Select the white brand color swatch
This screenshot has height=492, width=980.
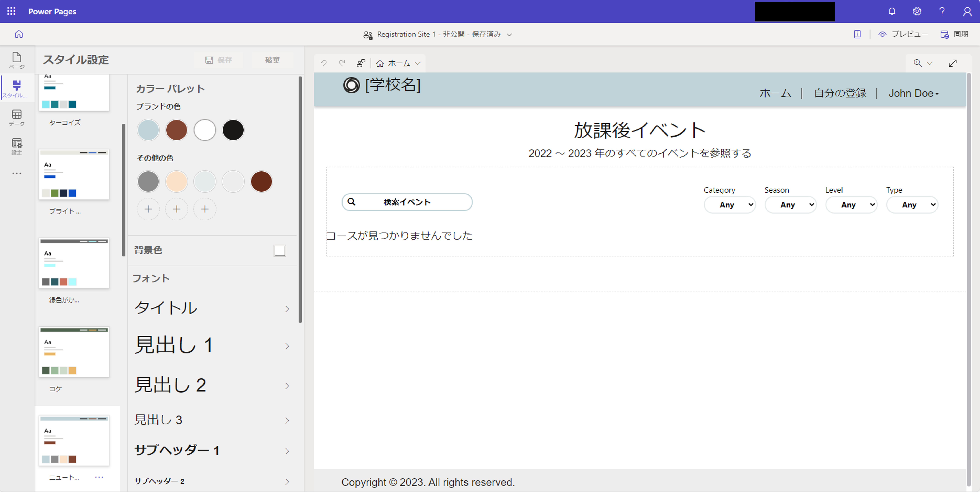click(205, 130)
